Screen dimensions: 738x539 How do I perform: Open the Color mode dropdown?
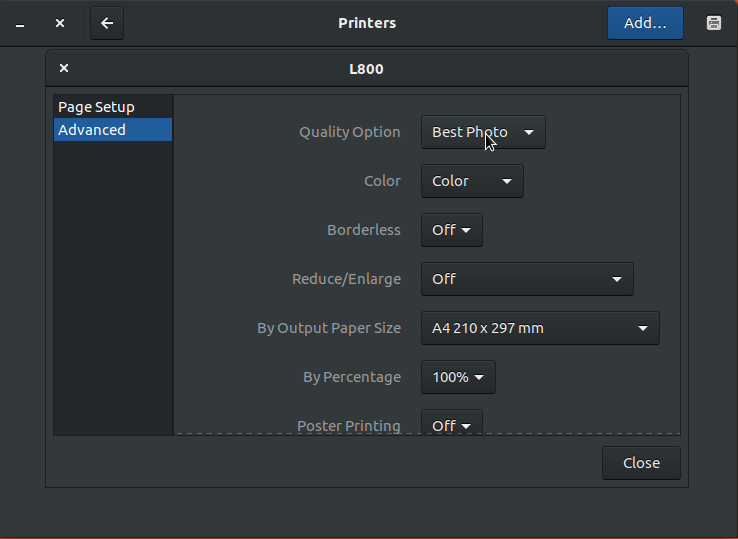[472, 181]
